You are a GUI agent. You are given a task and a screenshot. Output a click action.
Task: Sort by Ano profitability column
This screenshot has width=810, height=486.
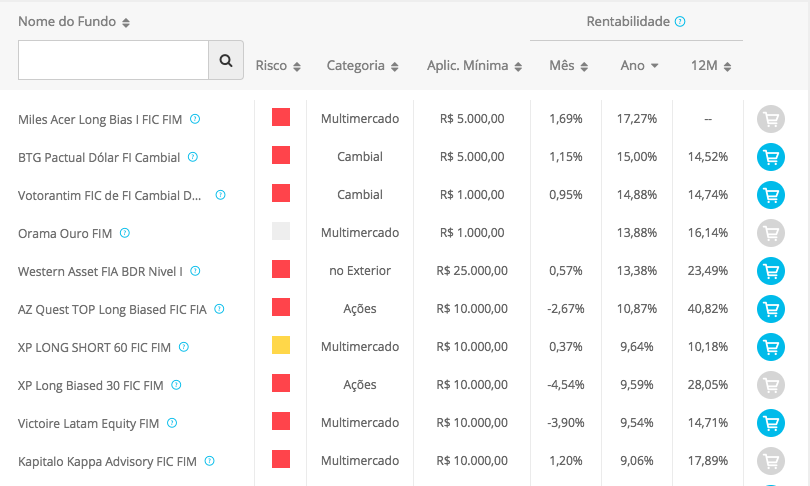click(x=639, y=66)
